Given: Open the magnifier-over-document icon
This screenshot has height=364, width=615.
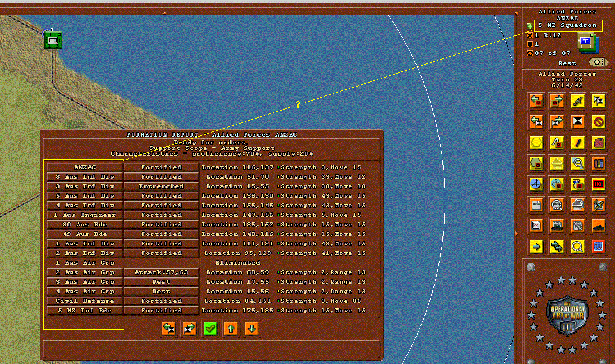Looking at the screenshot, I should pyautogui.click(x=557, y=204).
